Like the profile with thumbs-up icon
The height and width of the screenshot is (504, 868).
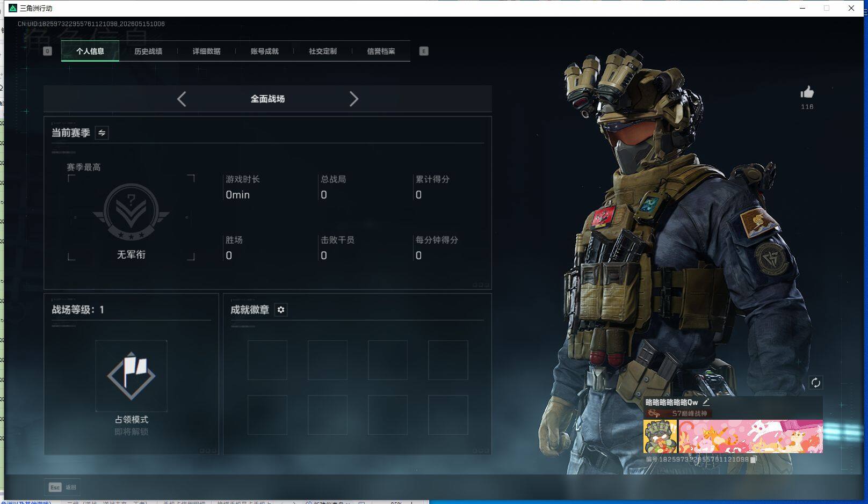click(x=807, y=92)
